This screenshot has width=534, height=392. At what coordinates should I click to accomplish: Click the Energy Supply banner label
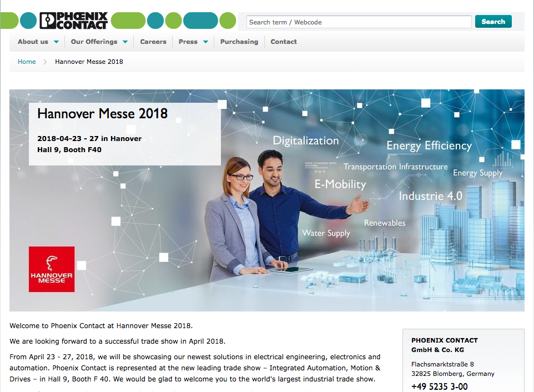(x=477, y=173)
